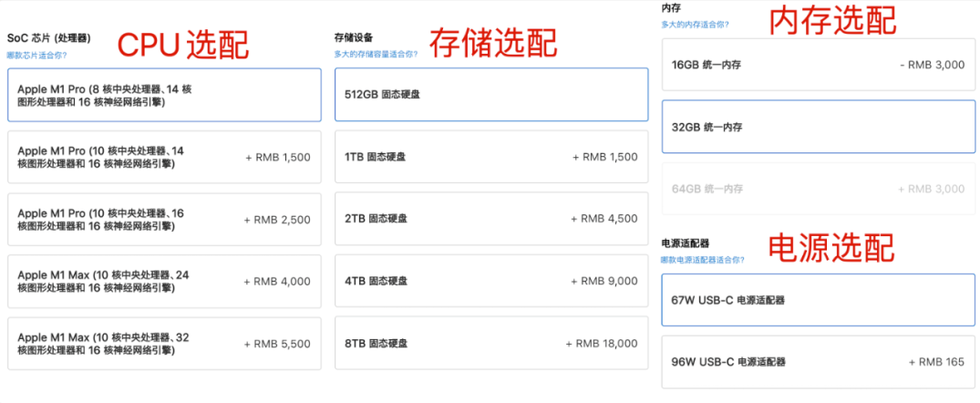Viewport: 980px width, 403px height.
Task: Select the 512GB 固态硬盘 storage option
Action: pos(491,95)
